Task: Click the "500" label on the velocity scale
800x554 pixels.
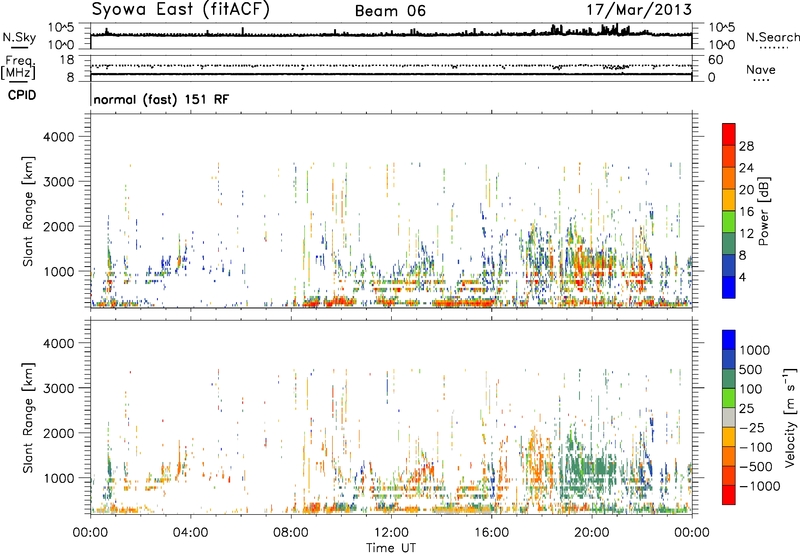Action: [x=751, y=370]
